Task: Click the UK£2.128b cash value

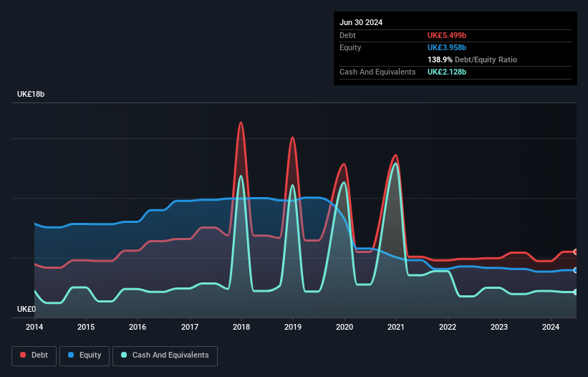Action: (447, 72)
